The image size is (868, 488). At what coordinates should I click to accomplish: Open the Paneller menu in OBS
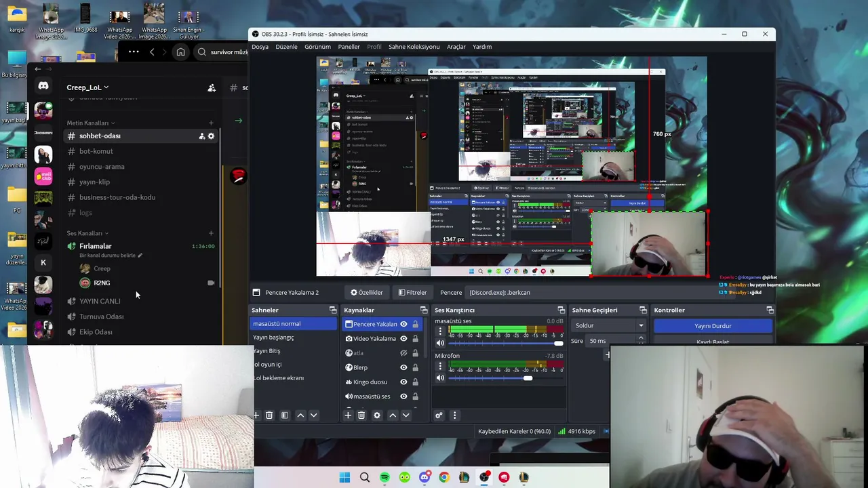(x=349, y=47)
